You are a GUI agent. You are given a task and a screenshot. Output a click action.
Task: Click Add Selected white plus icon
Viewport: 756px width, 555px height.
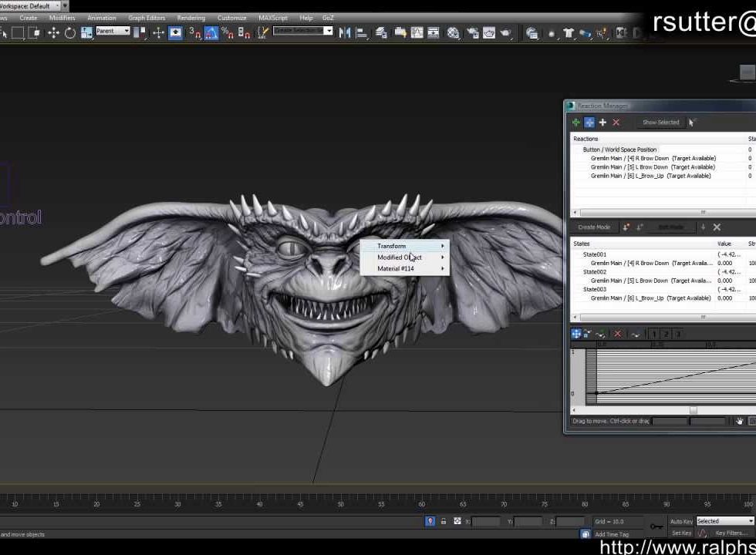602,123
